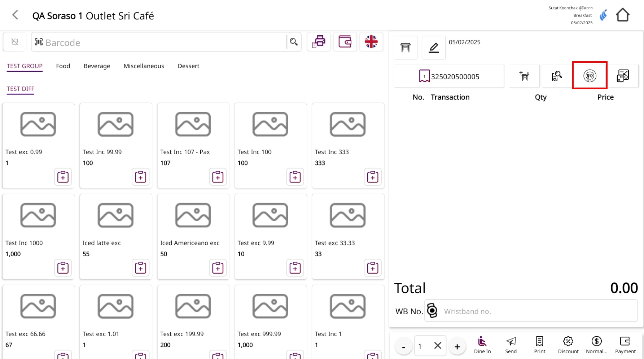Switch language using the UK flag icon
Image resolution: width=644 pixels, height=359 pixels.
click(371, 42)
